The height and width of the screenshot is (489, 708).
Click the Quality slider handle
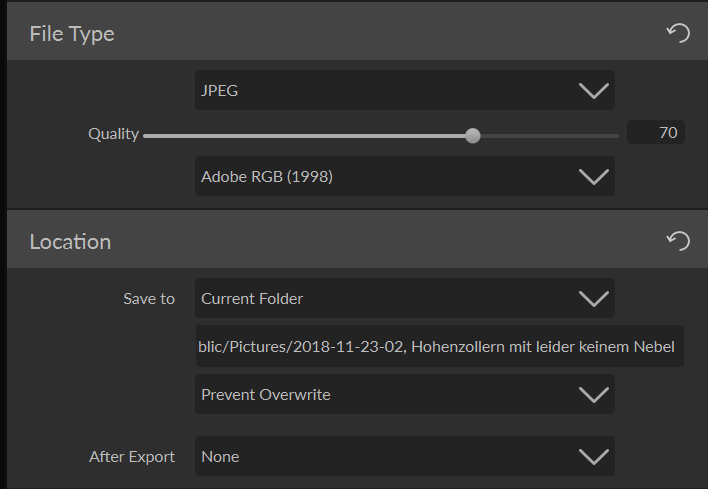pyautogui.click(x=473, y=135)
